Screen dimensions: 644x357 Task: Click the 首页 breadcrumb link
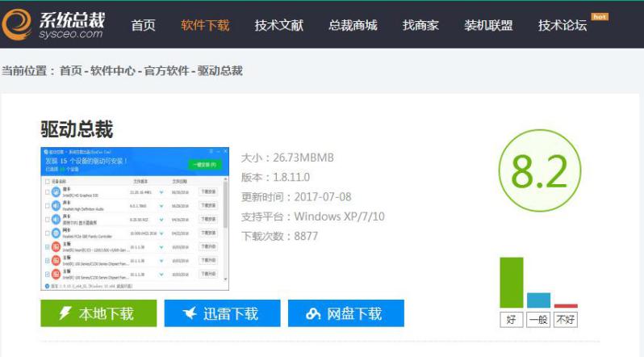click(71, 71)
